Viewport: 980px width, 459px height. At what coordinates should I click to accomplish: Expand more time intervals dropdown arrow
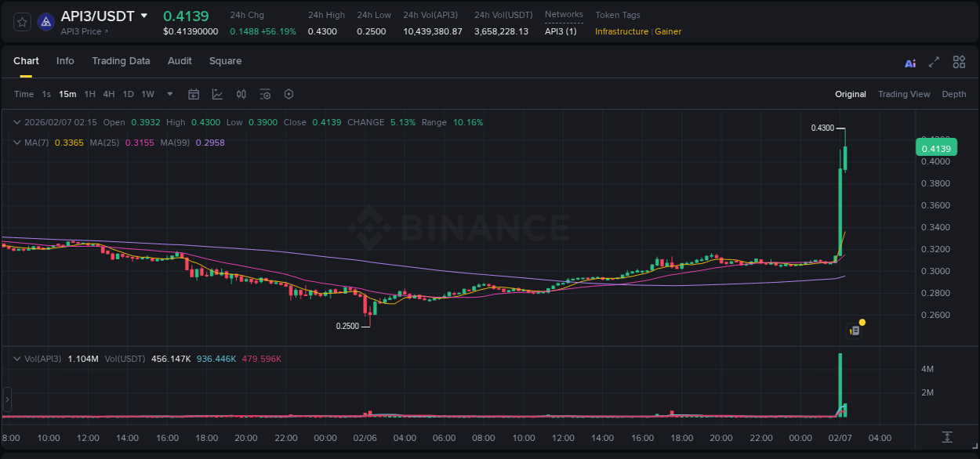point(169,94)
